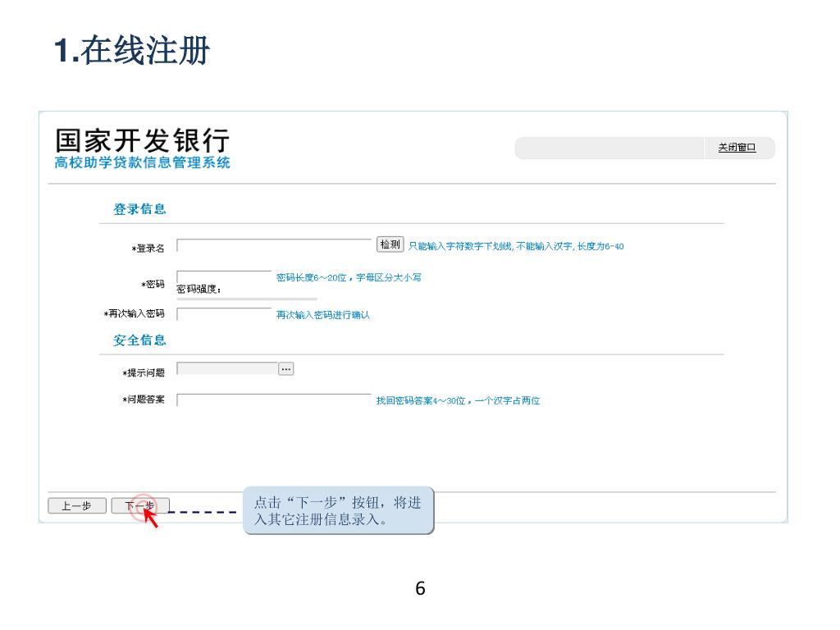This screenshot has height=630, width=840.
Task: Open the 提示问题 selection box
Action: pyautogui.click(x=227, y=369)
